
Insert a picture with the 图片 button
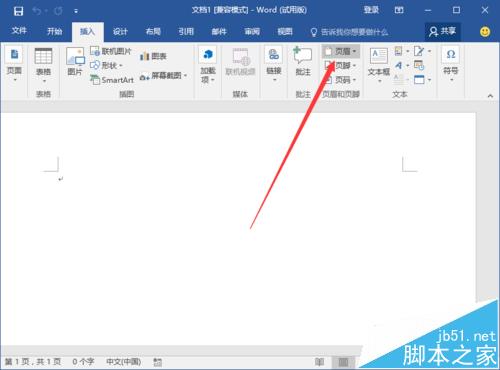[x=75, y=62]
